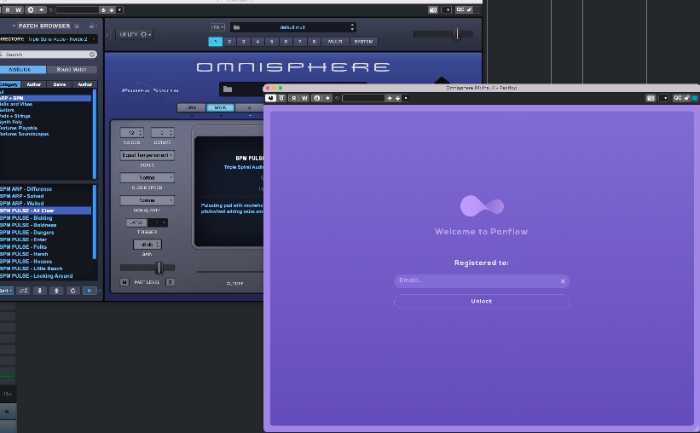Image resolution: width=700 pixels, height=433 pixels.
Task: Open the Sort menu in browser footer
Action: 6,291
